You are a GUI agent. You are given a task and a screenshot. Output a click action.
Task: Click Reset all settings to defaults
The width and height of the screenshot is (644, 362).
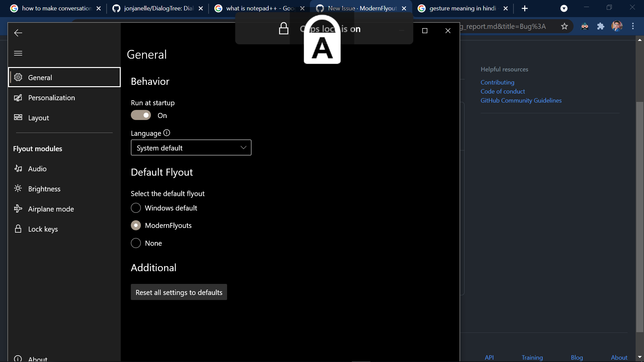[x=178, y=292]
